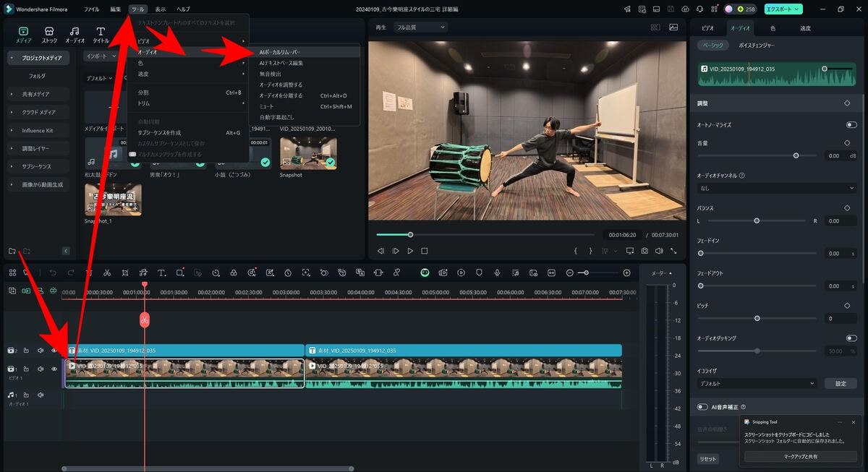Mute the オーディオ 1 track speaker
The height and width of the screenshot is (472, 868).
point(41,395)
